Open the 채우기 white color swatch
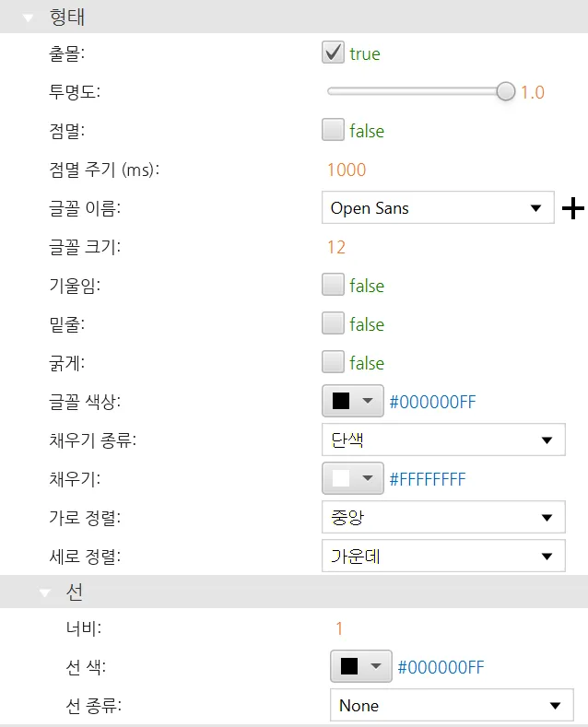The image size is (588, 727). click(x=353, y=479)
